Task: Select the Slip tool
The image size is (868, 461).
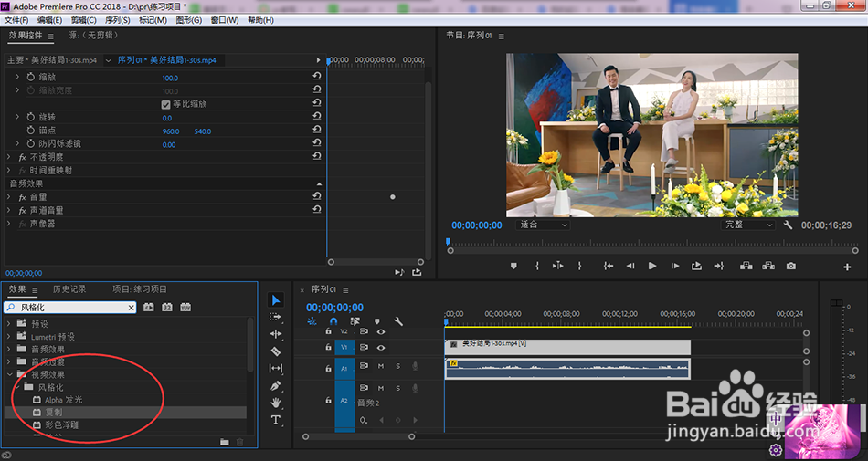Action: tap(276, 368)
